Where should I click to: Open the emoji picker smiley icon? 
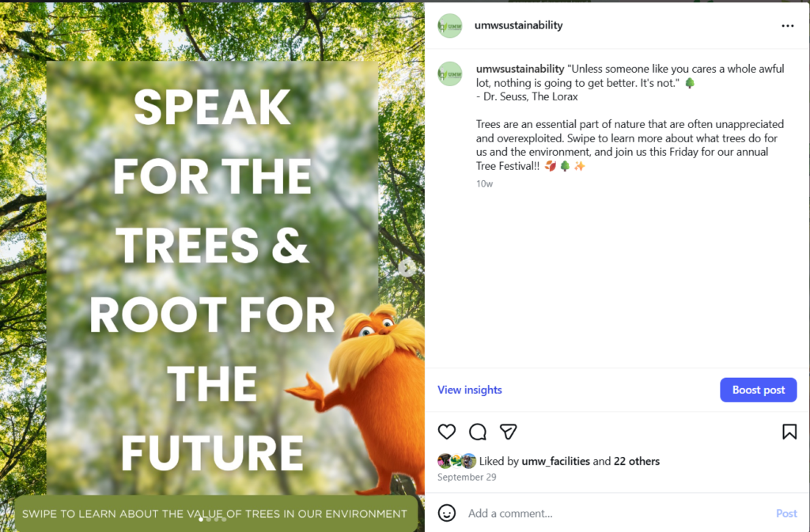[x=447, y=513]
